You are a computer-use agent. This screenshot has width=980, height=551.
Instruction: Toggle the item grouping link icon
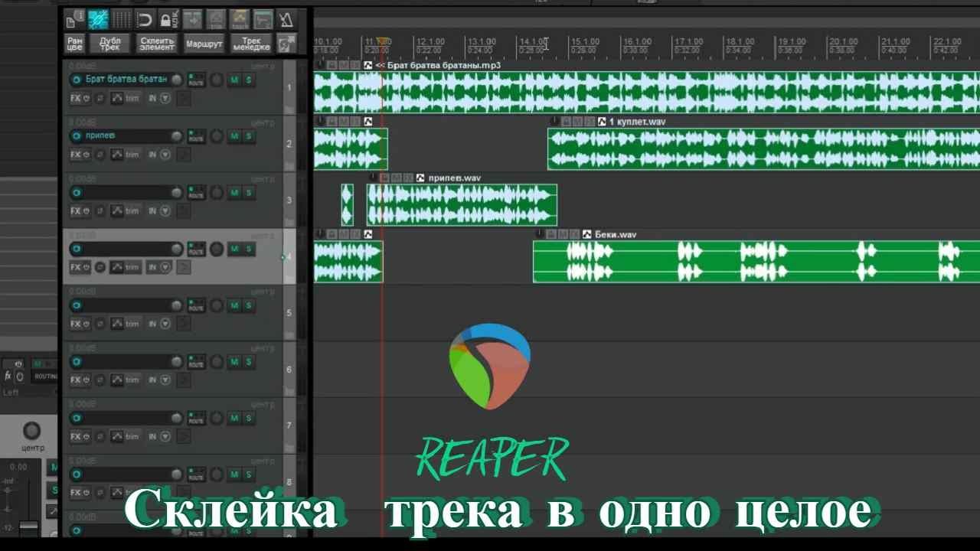pos(98,19)
